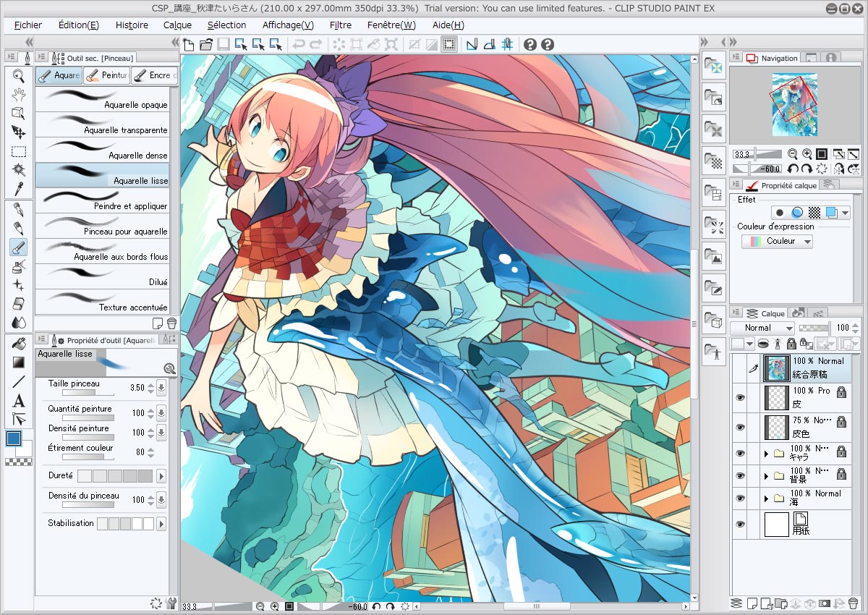This screenshot has width=868, height=615.
Task: Open the Couleur d'expression dropdown
Action: point(777,241)
